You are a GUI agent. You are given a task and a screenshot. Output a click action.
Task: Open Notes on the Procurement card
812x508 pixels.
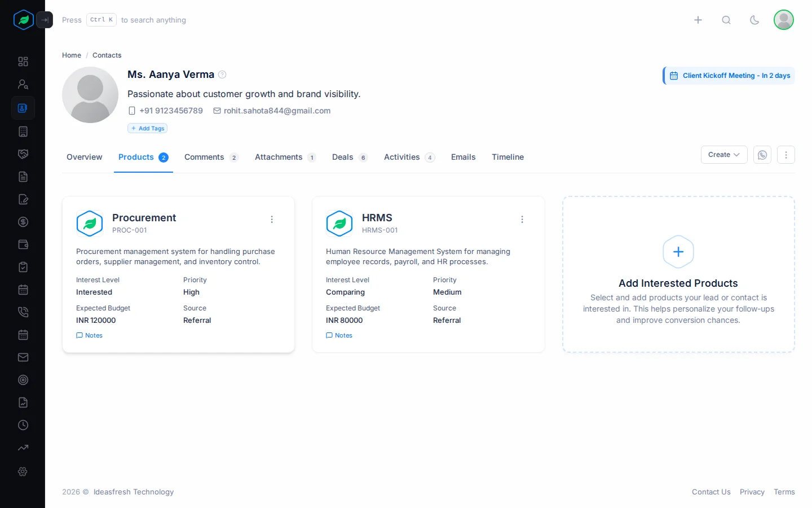coord(90,335)
